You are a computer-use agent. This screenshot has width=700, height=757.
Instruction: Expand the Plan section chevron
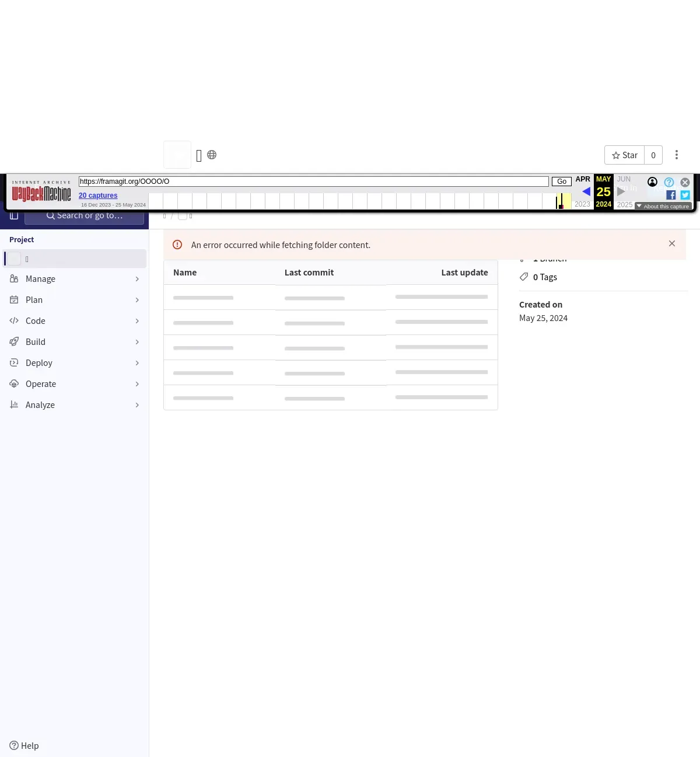pos(137,300)
